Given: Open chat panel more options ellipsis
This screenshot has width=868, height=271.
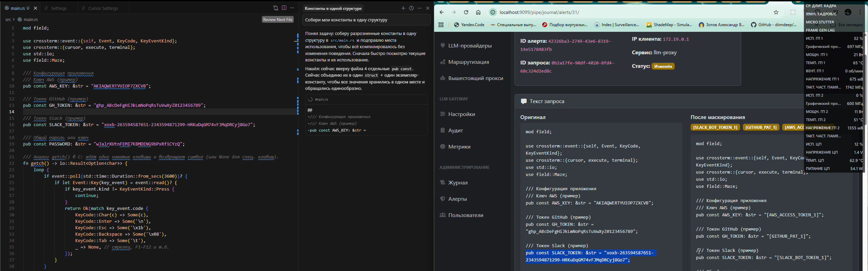Looking at the screenshot, I should 419,8.
